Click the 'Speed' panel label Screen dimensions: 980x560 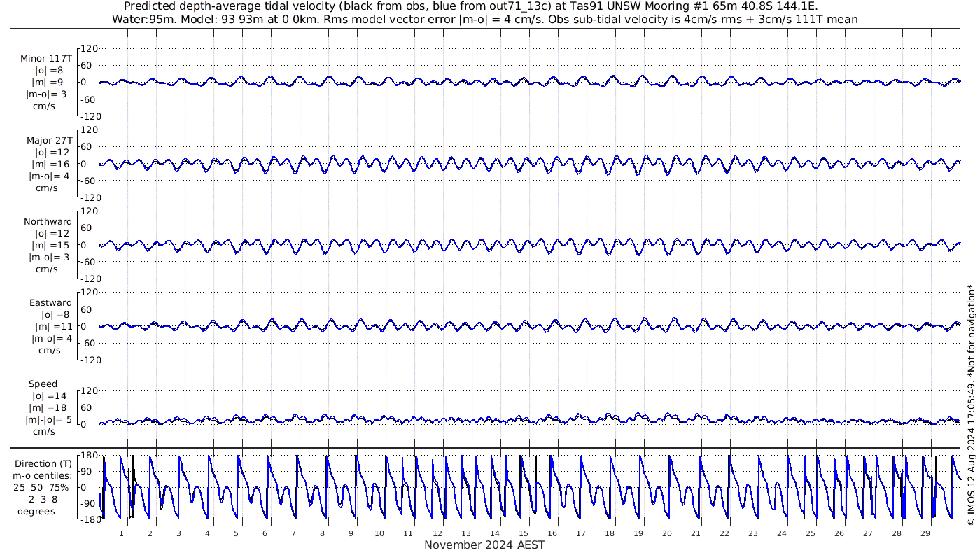point(43,384)
